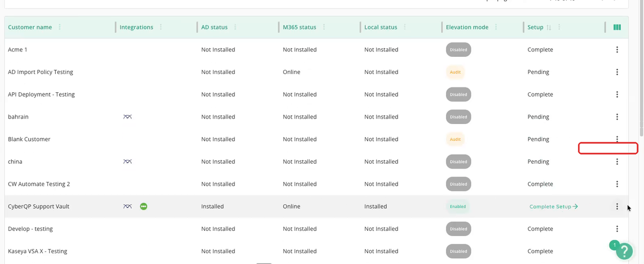
Task: Click the integration icon in bahrain row
Action: [127, 116]
